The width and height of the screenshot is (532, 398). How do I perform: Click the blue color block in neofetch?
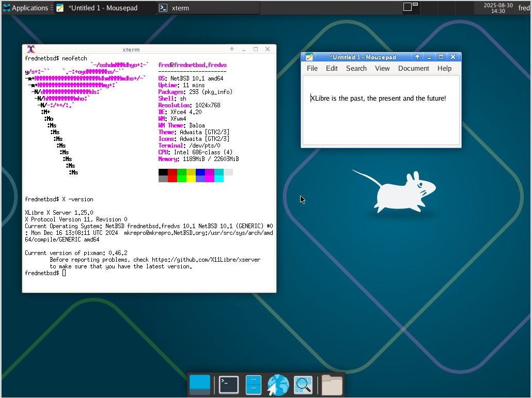200,172
